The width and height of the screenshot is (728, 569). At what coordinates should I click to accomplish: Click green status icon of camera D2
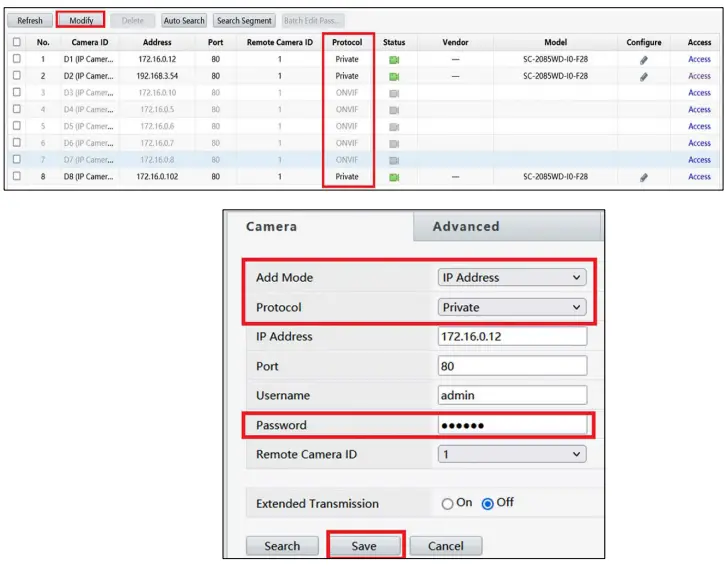(394, 77)
